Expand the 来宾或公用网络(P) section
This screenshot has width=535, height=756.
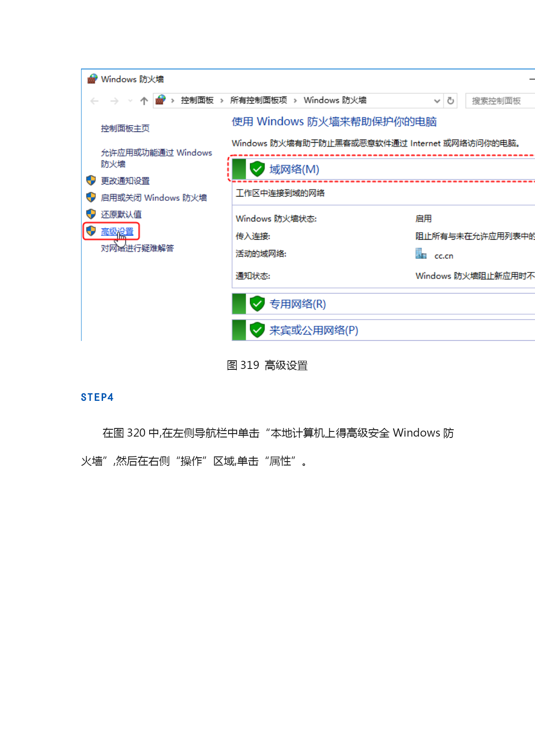[x=383, y=330]
